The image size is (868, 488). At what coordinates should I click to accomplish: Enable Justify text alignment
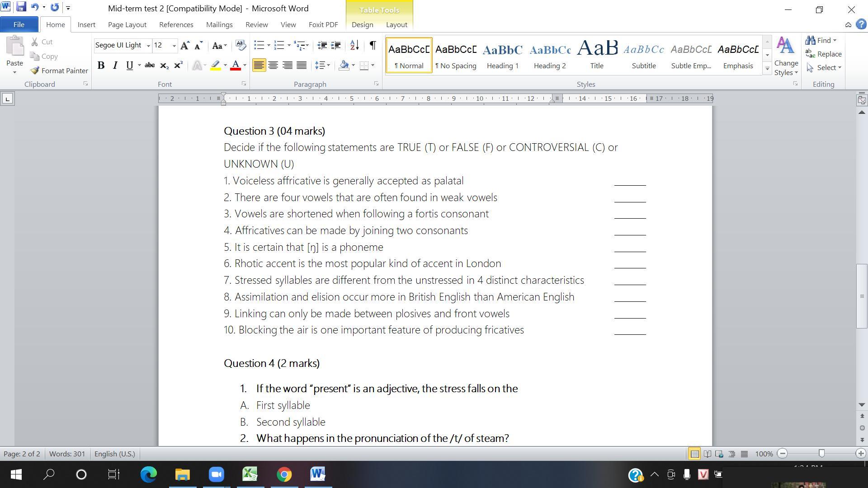[x=302, y=66]
